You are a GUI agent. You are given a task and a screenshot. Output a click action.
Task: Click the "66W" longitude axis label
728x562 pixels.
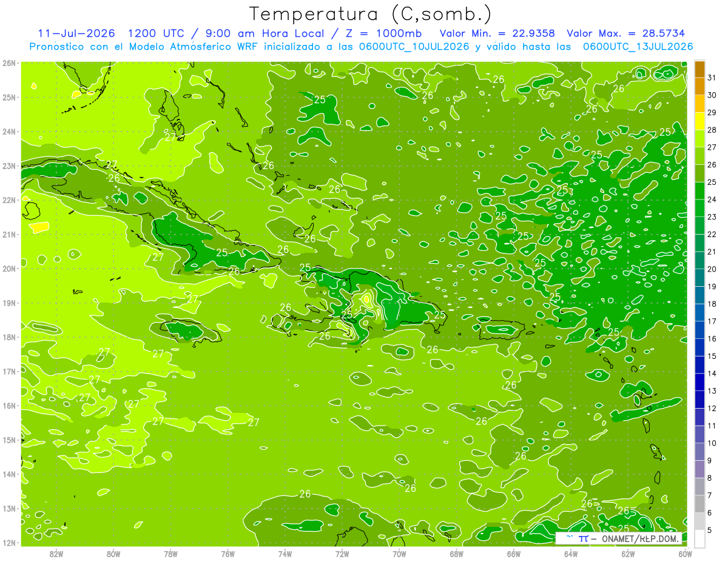click(513, 554)
